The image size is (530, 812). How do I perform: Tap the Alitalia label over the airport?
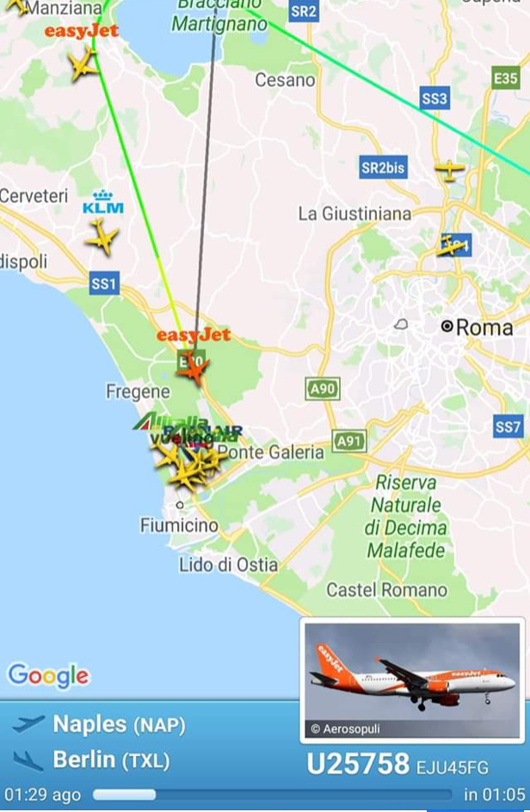[171, 422]
